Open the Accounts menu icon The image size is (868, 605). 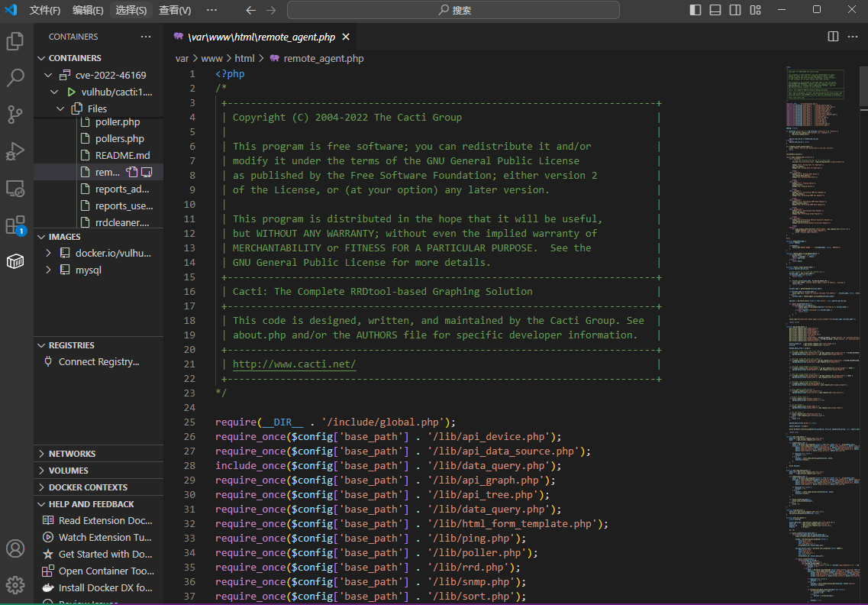click(15, 548)
